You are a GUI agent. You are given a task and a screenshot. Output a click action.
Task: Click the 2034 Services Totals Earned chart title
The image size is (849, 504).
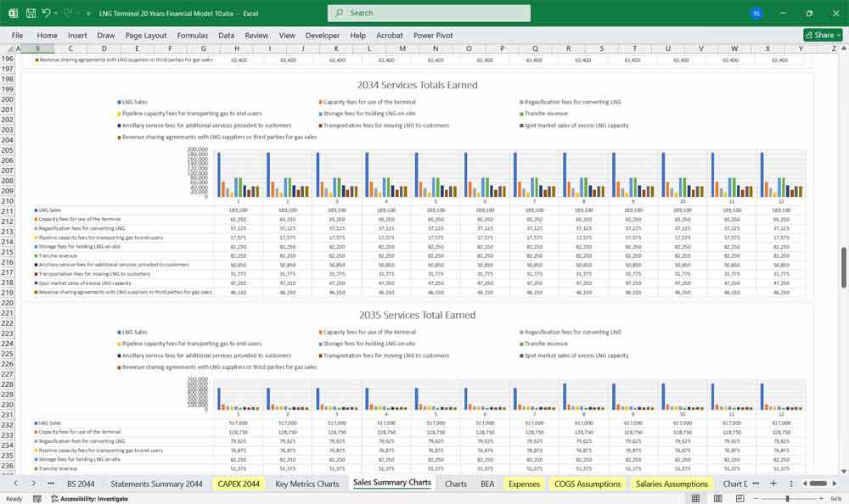(x=417, y=85)
